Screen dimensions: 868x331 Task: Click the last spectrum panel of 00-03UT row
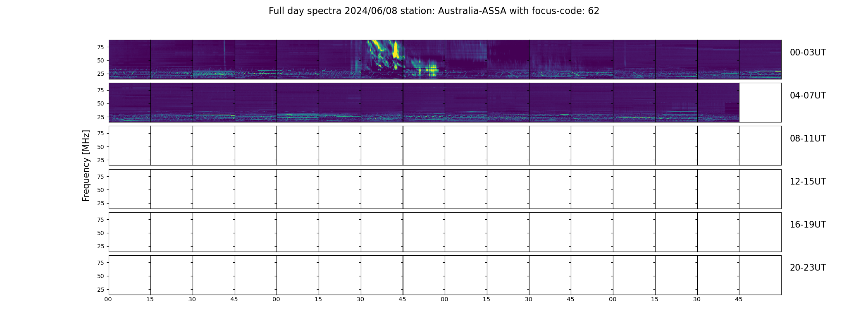pos(760,60)
